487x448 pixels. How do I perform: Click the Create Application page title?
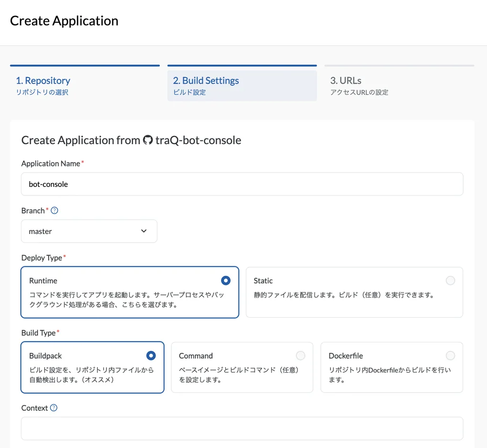pyautogui.click(x=64, y=21)
